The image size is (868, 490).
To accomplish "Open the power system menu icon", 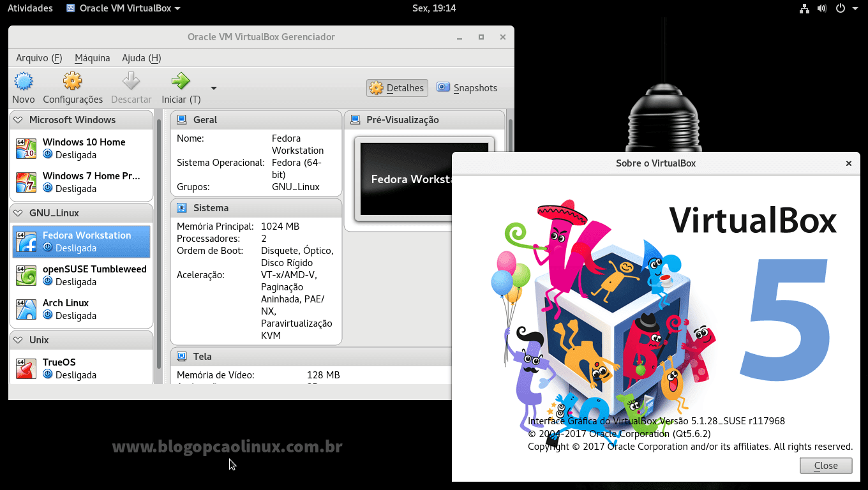I will tap(841, 8).
